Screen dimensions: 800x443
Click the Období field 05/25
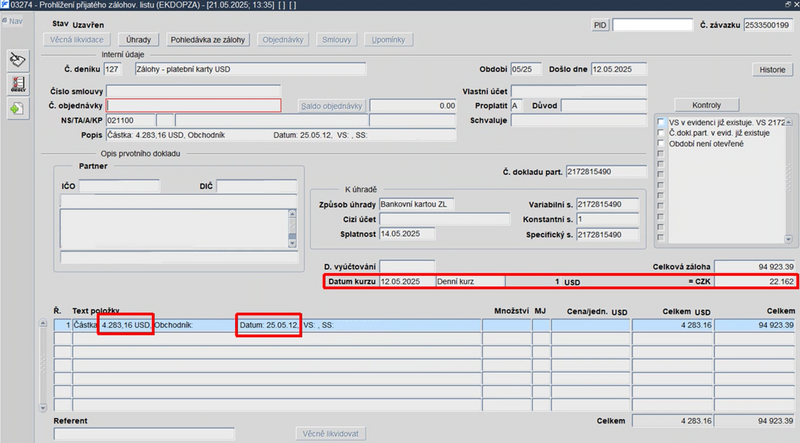click(526, 69)
